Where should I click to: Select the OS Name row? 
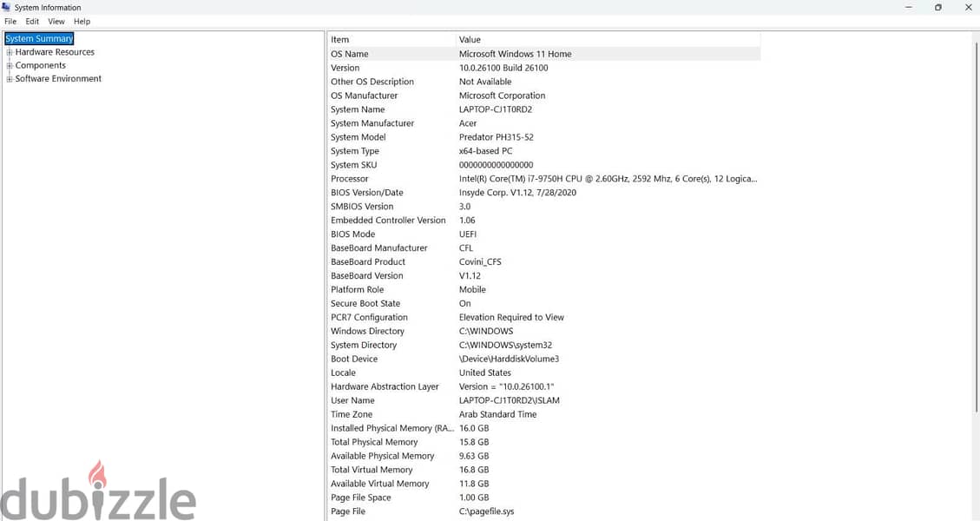click(x=544, y=54)
